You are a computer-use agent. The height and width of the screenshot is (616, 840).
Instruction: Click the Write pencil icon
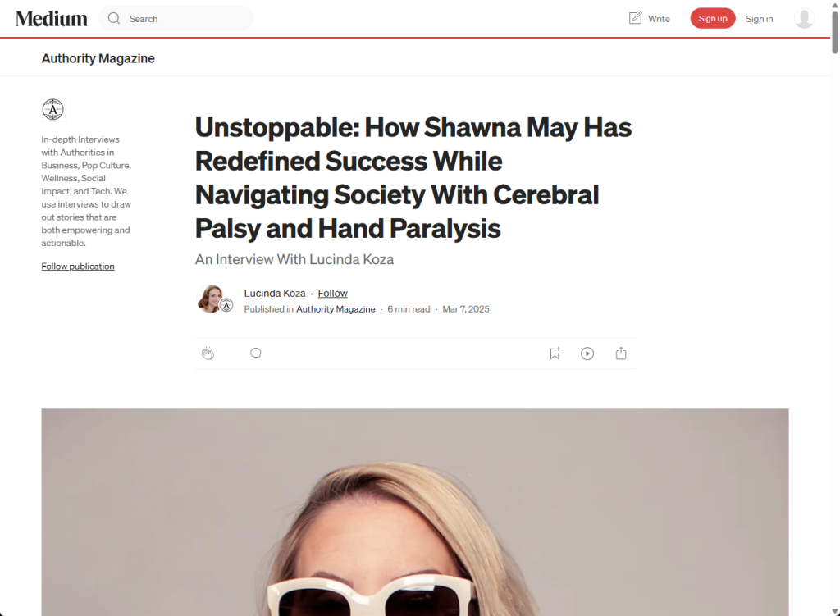coord(635,18)
